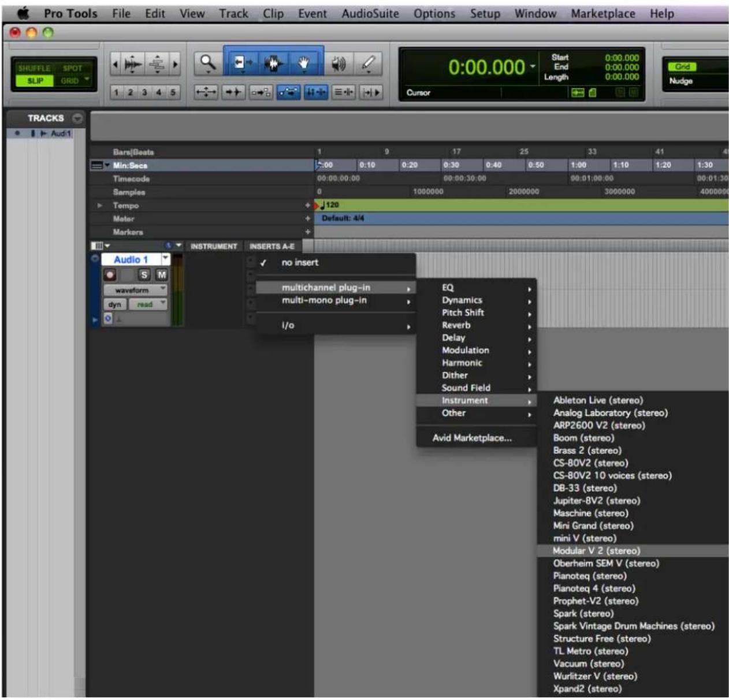Open the Track menu

click(x=233, y=13)
